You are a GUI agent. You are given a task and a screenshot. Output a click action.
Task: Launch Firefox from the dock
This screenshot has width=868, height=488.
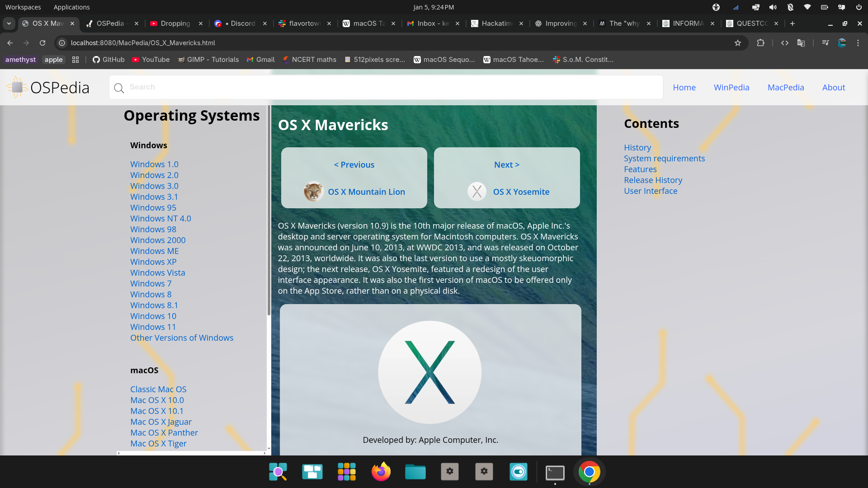pyautogui.click(x=381, y=472)
